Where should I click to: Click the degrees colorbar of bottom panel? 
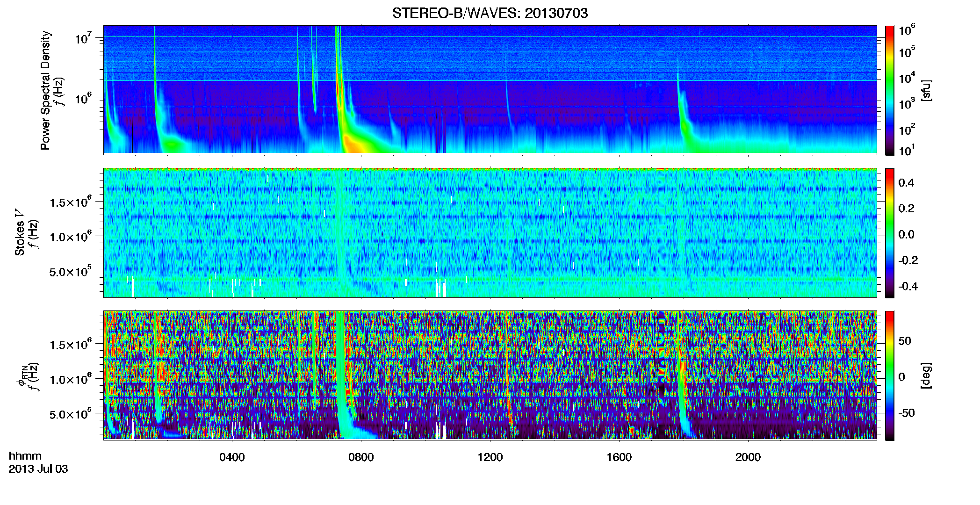pos(890,375)
